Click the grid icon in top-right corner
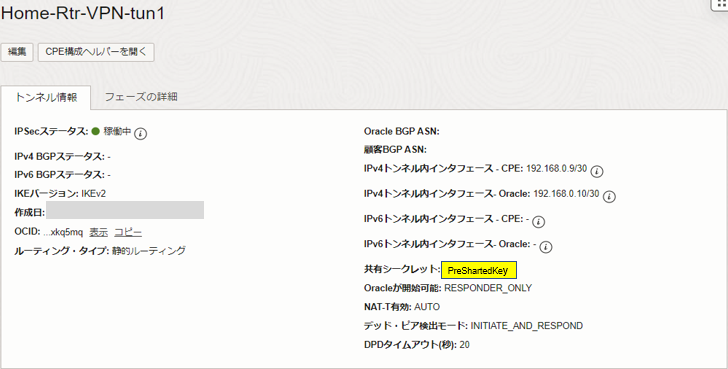Image resolution: width=728 pixels, height=369 pixels. 721,4
